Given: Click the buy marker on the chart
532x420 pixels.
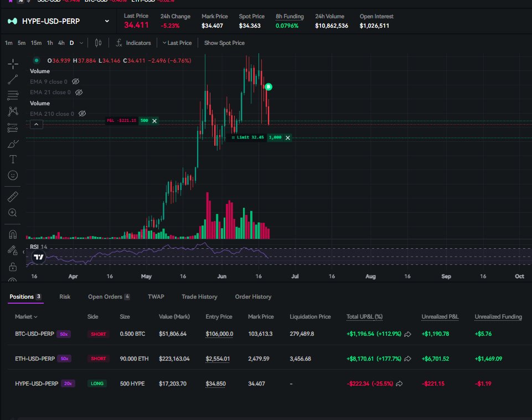Looking at the screenshot, I should click(268, 86).
